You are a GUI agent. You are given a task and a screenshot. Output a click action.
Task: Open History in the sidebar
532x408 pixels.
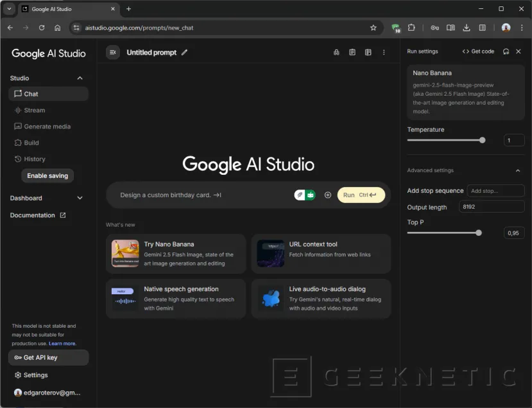[x=49, y=159]
